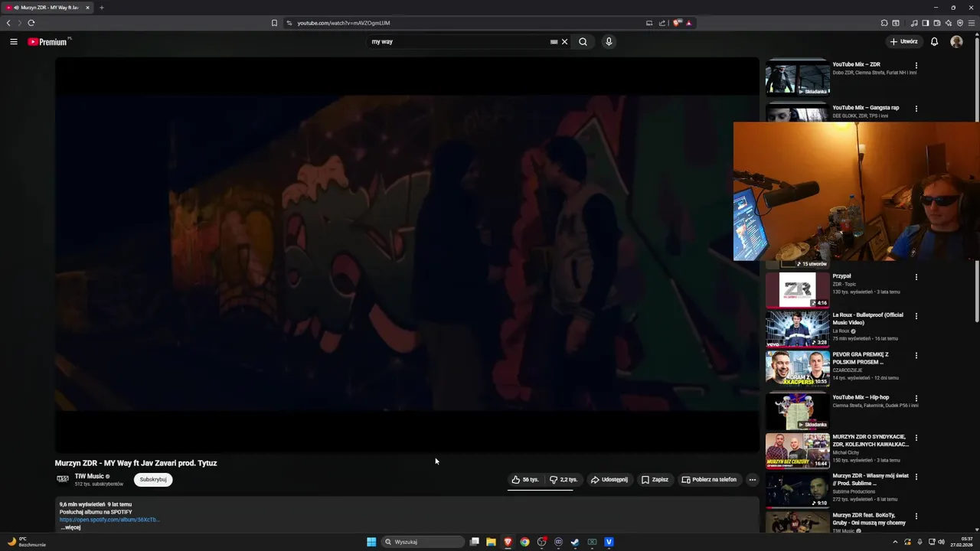The height and width of the screenshot is (551, 980).
Task: Go back with the browser back arrow
Action: click(x=8, y=23)
